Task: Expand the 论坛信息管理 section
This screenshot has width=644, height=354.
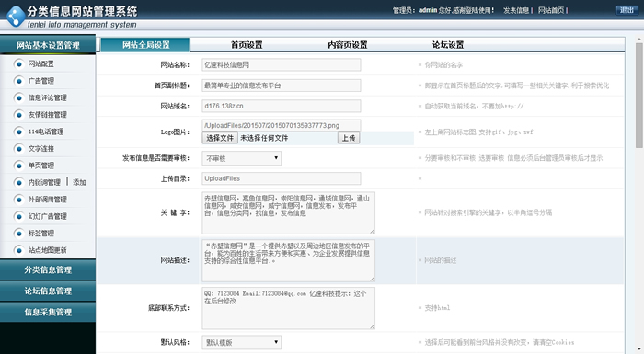Action: 48,291
